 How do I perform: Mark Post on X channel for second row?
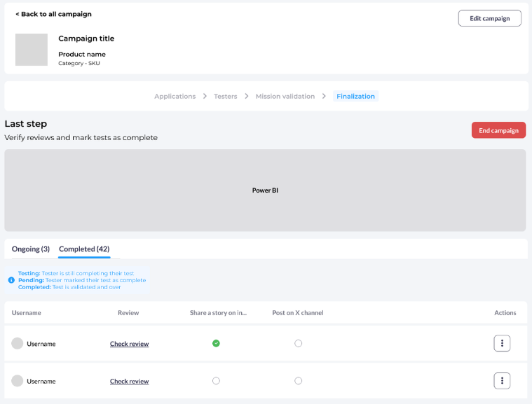pyautogui.click(x=298, y=381)
